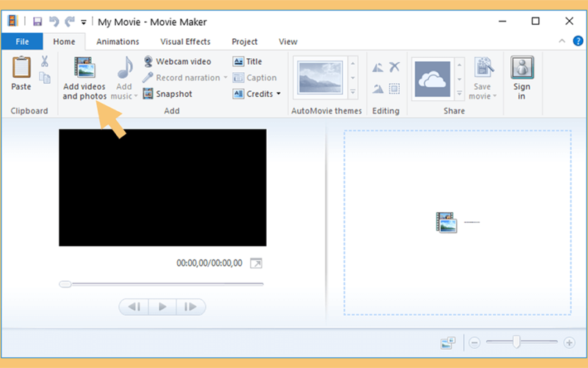The height and width of the screenshot is (368, 588).
Task: Take a Snapshot of the preview
Action: pyautogui.click(x=168, y=94)
